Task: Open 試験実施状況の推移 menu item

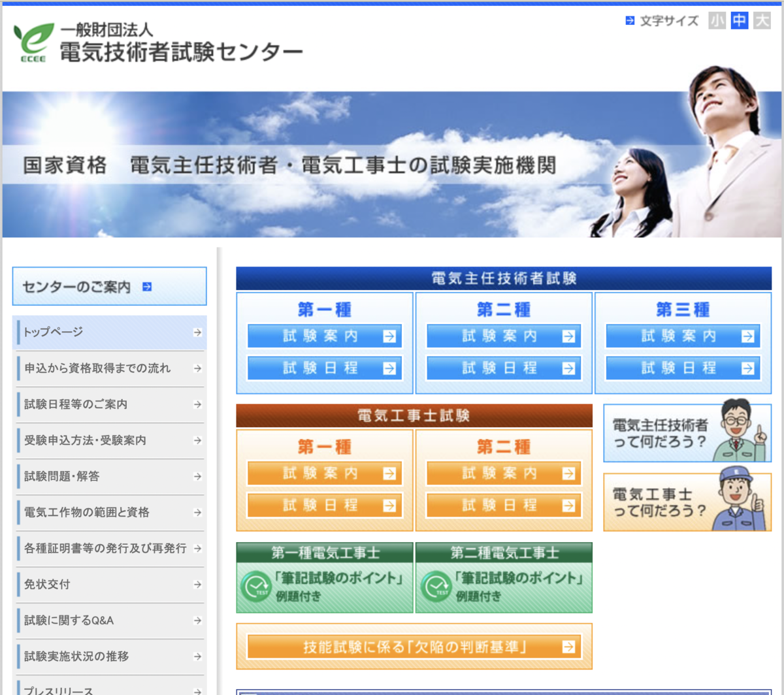Action: pyautogui.click(x=110, y=656)
